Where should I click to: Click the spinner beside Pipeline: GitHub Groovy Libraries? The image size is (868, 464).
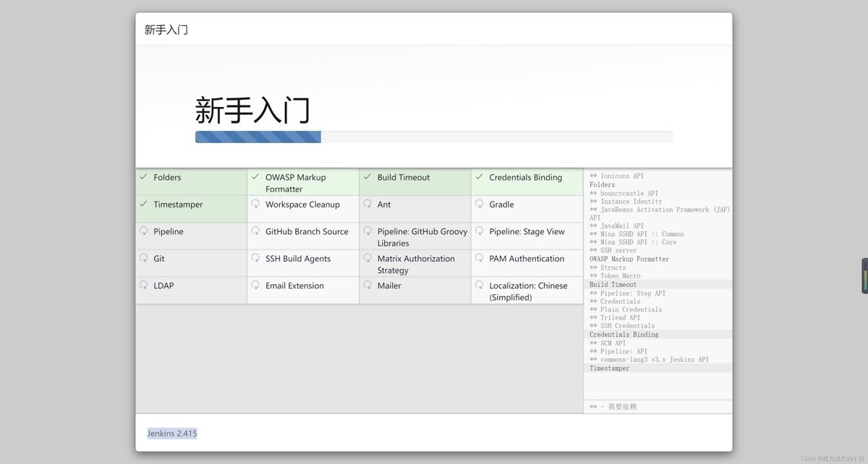pos(367,231)
